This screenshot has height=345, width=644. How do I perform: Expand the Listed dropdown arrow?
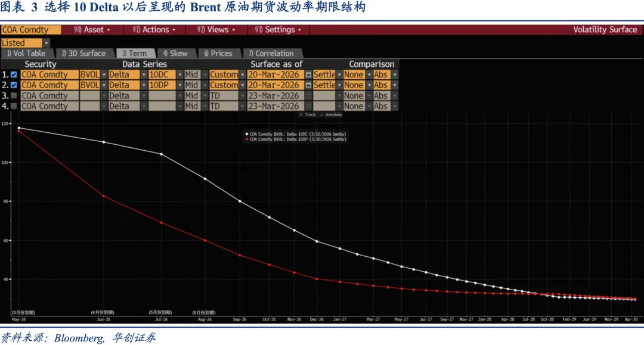point(47,43)
